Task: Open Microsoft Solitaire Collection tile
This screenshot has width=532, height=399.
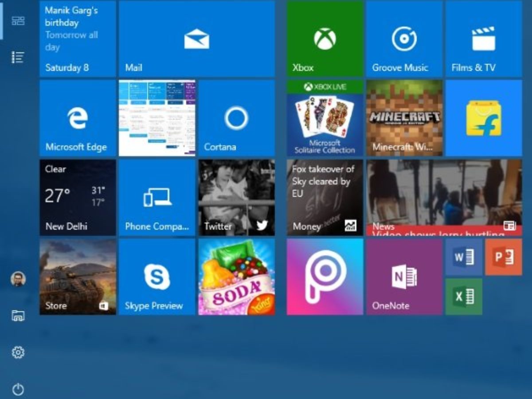Action: [325, 118]
